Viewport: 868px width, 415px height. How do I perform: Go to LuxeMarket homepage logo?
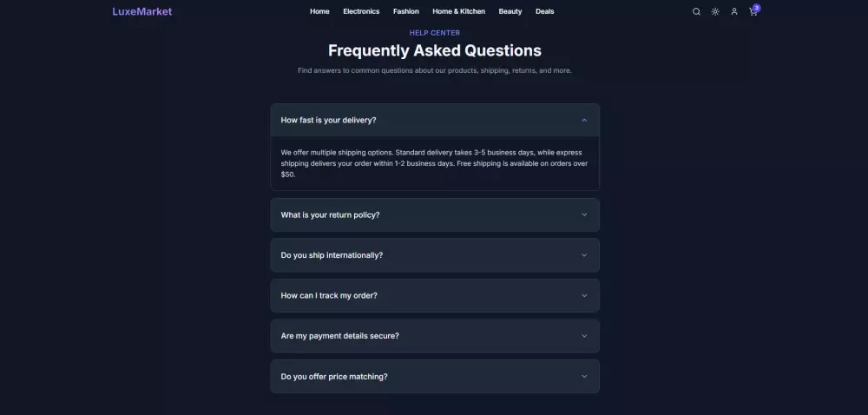click(x=142, y=11)
